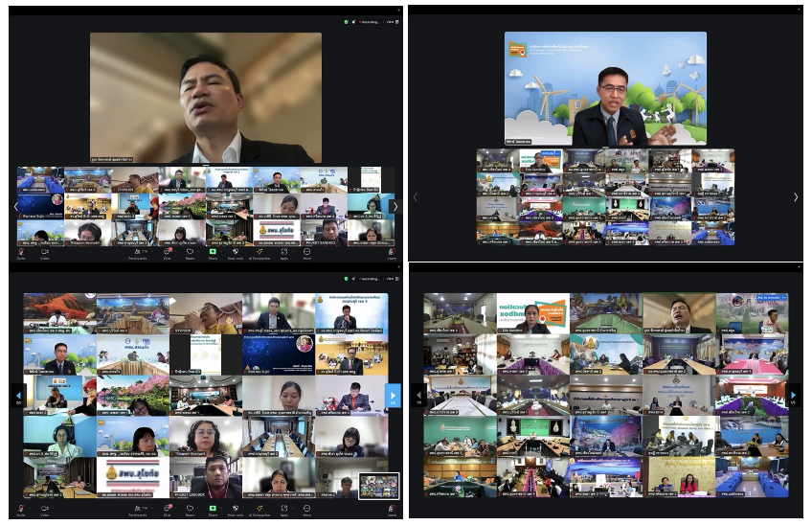The image size is (812, 525).
Task: Click the green encryption shield in speaker-view window
Action: click(346, 21)
